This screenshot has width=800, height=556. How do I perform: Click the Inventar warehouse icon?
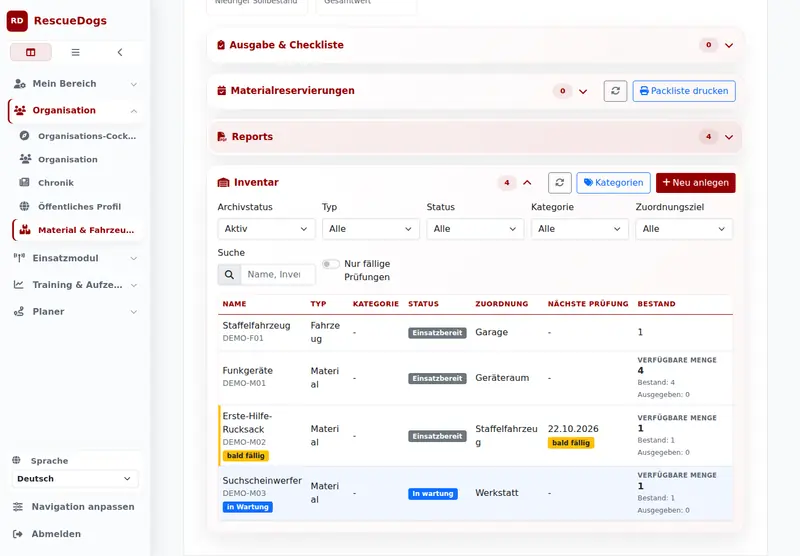(x=223, y=183)
